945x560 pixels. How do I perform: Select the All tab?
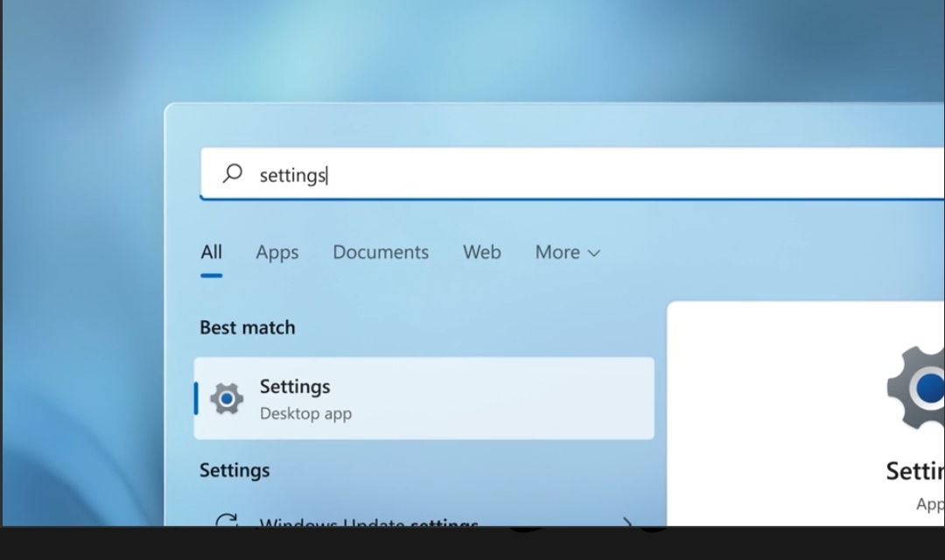[x=212, y=252]
